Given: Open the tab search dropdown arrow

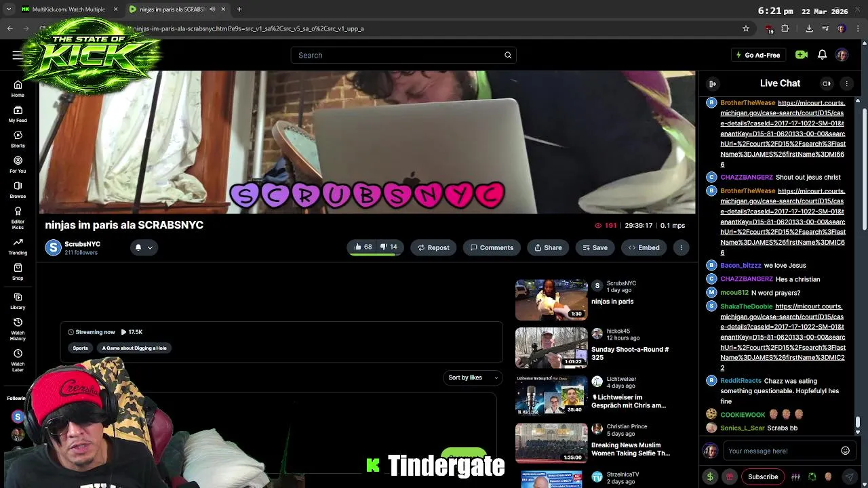Looking at the screenshot, I should coord(9,9).
